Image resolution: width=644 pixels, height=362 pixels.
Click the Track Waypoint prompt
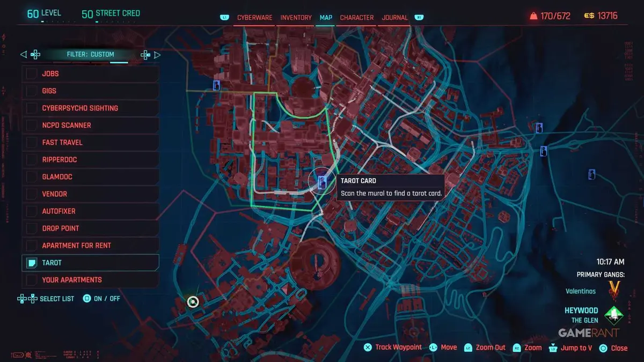tap(393, 348)
